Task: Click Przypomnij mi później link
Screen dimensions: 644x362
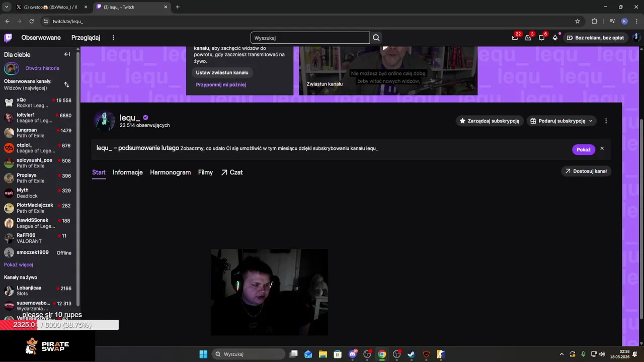Action: pyautogui.click(x=221, y=84)
